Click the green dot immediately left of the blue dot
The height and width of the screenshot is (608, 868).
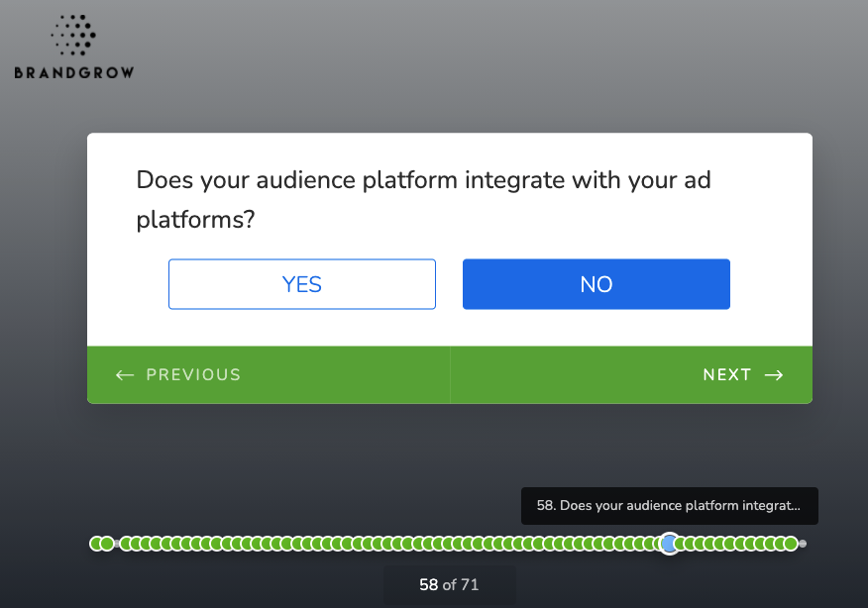pos(655,544)
